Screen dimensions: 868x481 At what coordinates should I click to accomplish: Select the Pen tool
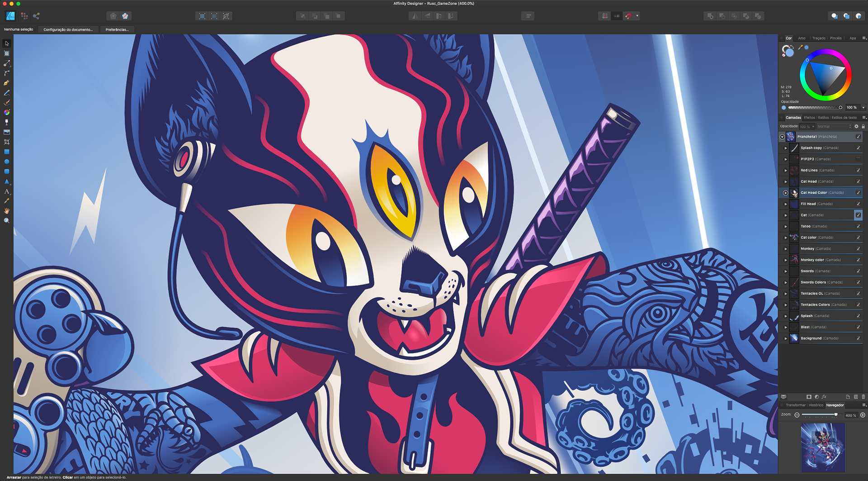(x=7, y=83)
